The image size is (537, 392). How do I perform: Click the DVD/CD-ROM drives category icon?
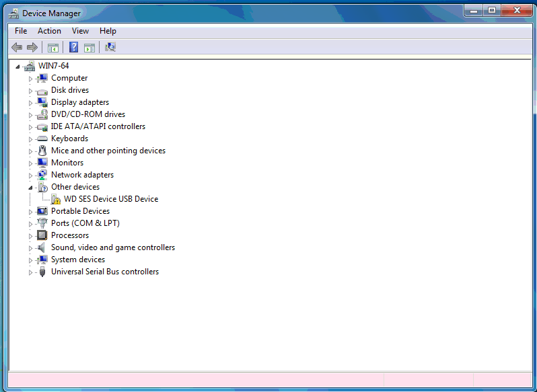tap(42, 114)
